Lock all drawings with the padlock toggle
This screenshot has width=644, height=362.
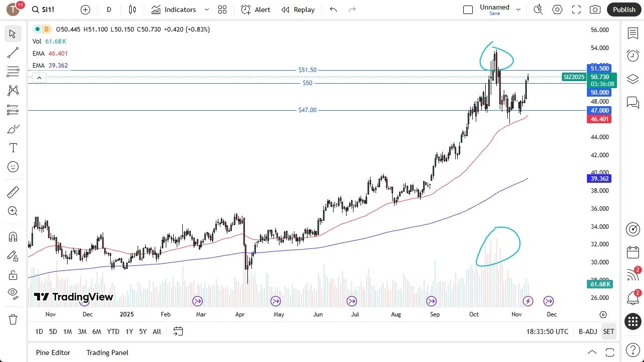point(13,274)
